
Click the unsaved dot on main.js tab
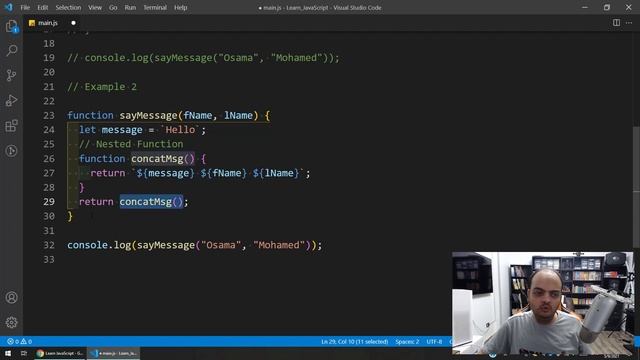click(73, 23)
